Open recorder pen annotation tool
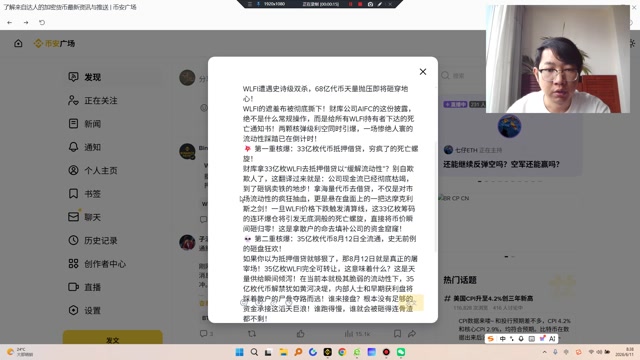 click(380, 4)
